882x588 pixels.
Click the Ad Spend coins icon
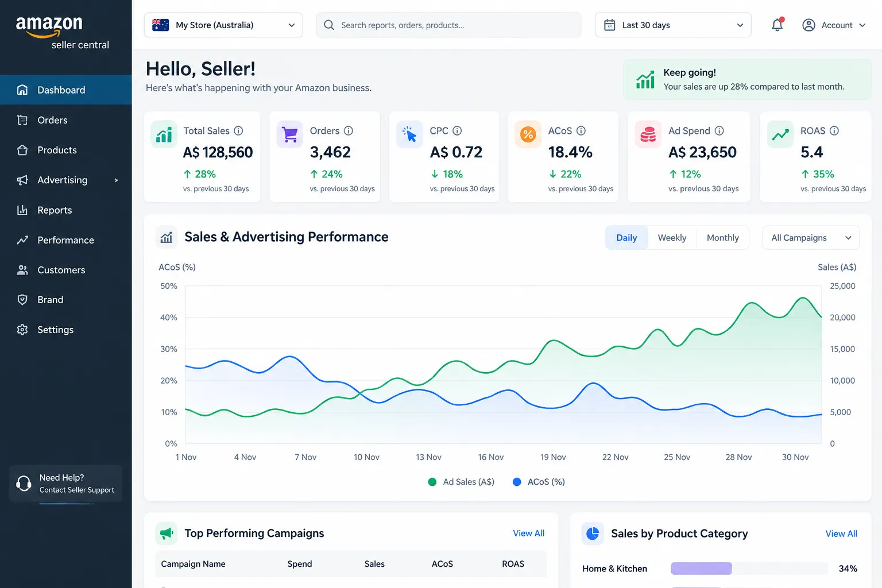coord(648,134)
